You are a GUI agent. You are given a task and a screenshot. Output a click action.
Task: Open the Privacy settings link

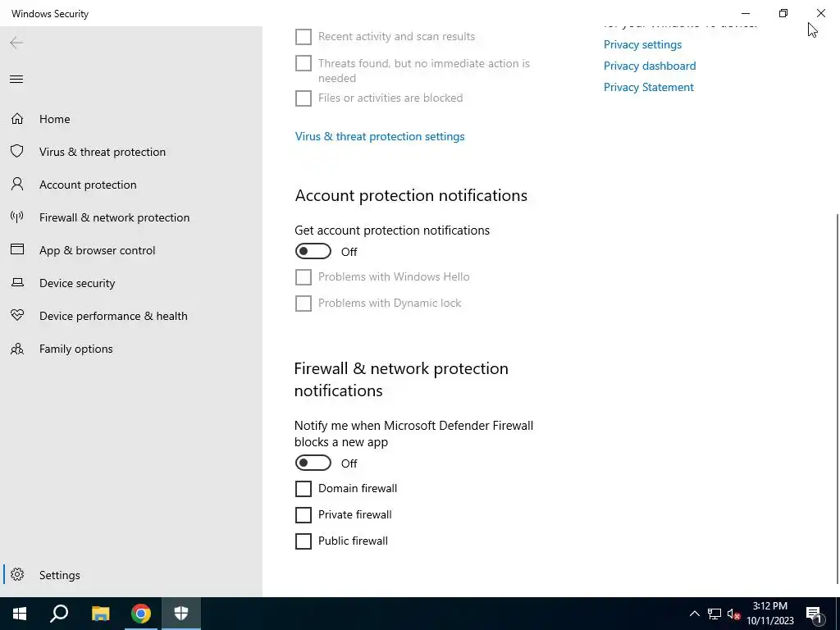pyautogui.click(x=642, y=44)
